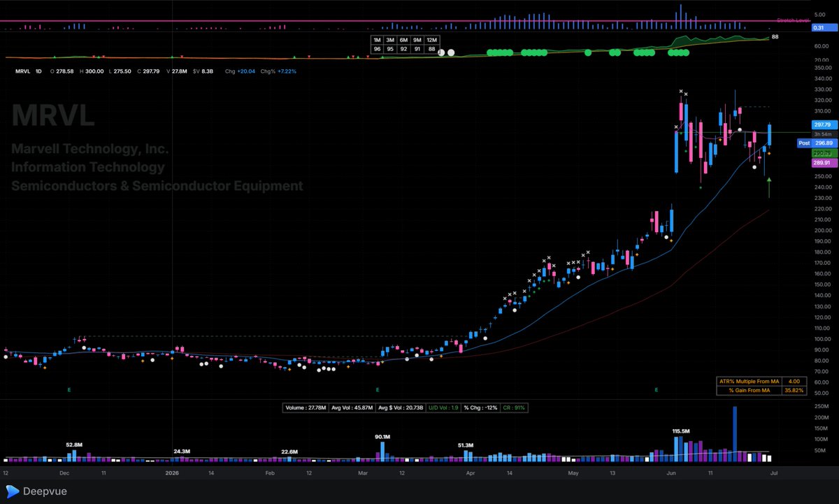Select the December earnings E marker
The width and height of the screenshot is (839, 504).
69,389
